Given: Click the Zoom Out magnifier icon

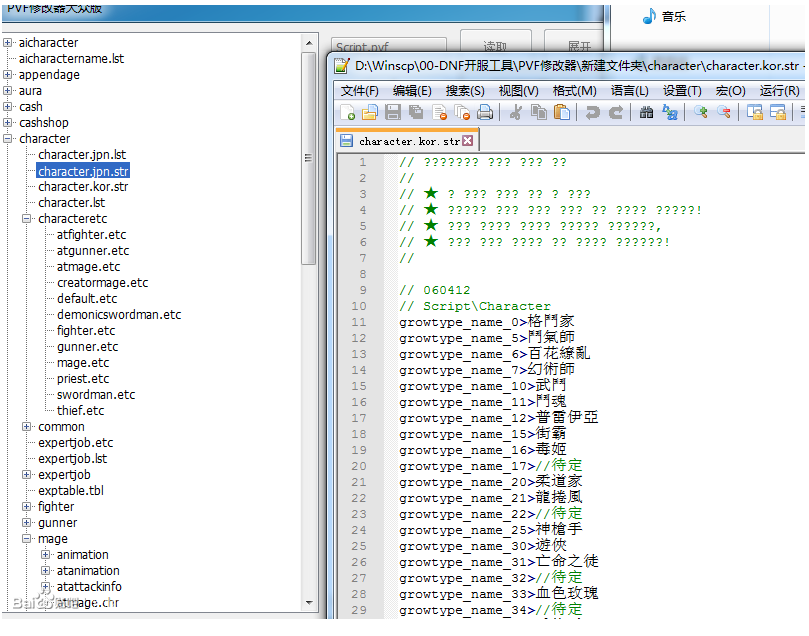Looking at the screenshot, I should pyautogui.click(x=723, y=111).
